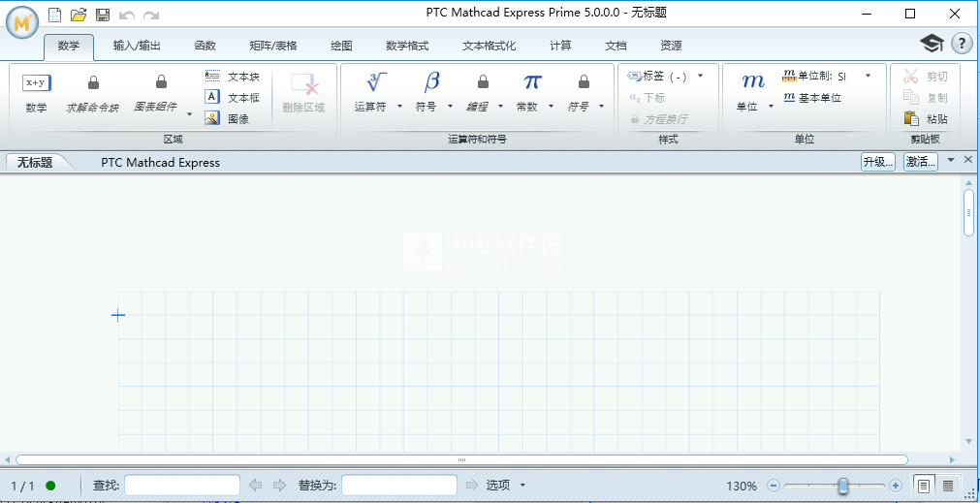Paste with the 粘贴 clipboard icon
This screenshot has width=980, height=503.
(911, 118)
